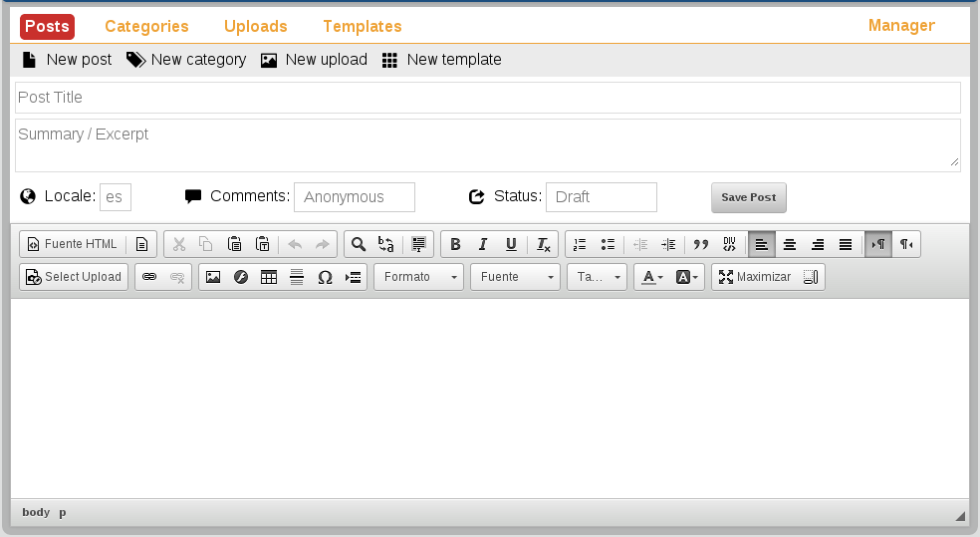Open the Ta... font size dropdown
Viewport: 980px width, 537px height.
coord(597,277)
